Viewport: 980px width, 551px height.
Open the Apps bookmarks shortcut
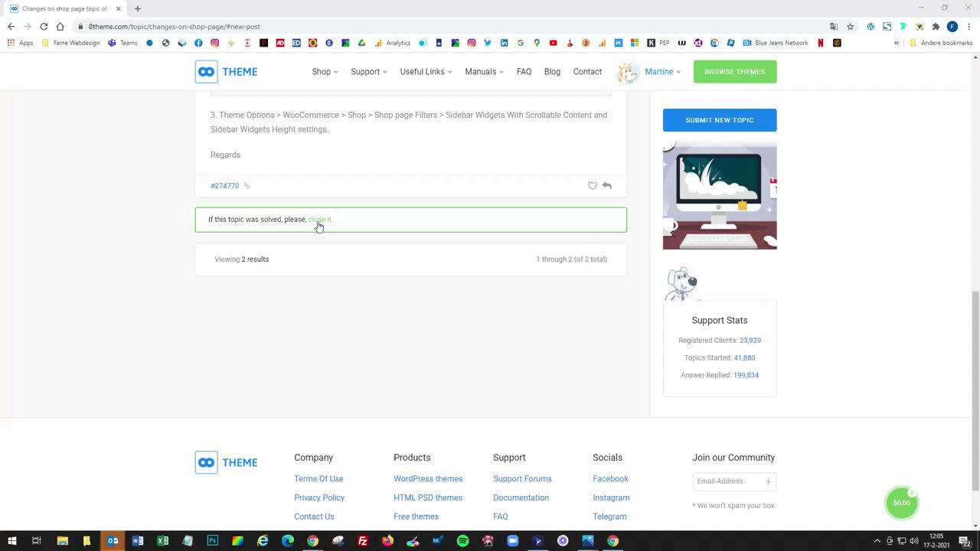tap(20, 43)
